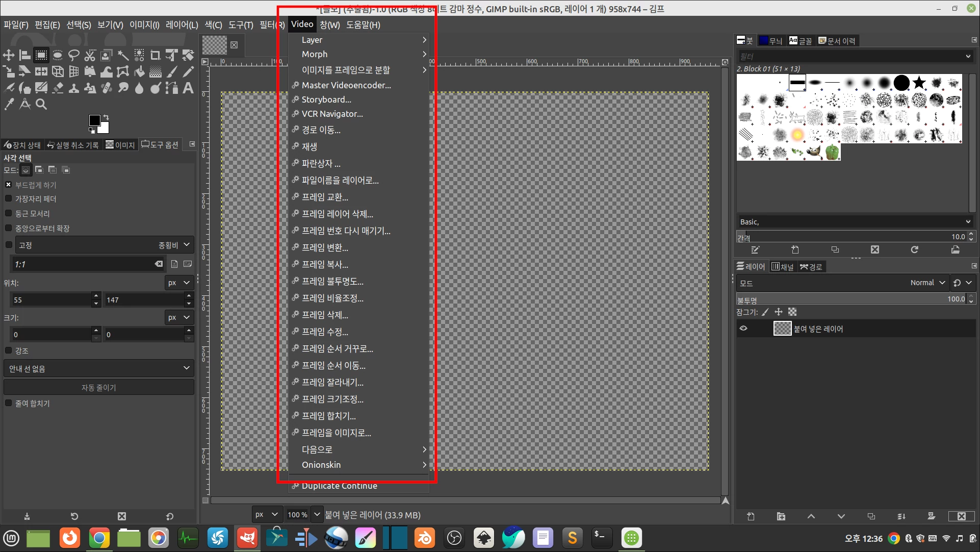Select the Text tool
Viewport: 980px width, 552px height.
(x=188, y=88)
